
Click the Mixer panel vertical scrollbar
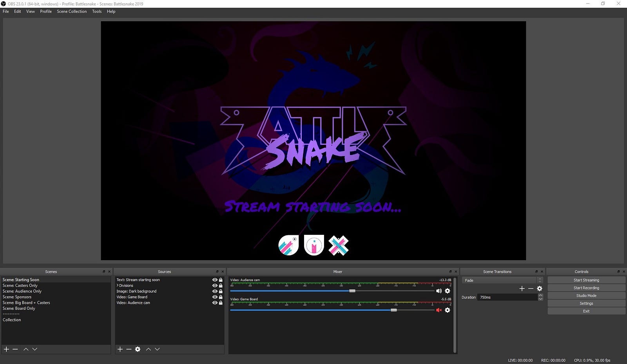tap(455, 315)
